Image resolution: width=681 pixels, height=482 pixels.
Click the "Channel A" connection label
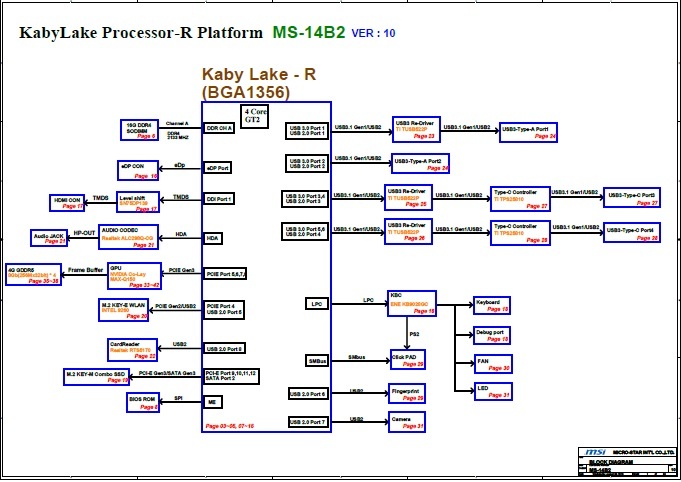point(177,123)
